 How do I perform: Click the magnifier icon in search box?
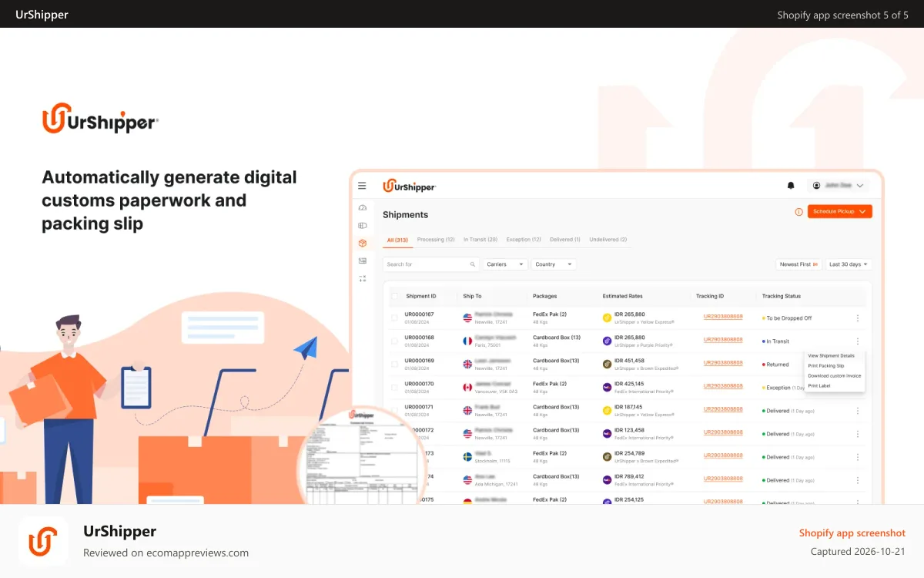(473, 264)
